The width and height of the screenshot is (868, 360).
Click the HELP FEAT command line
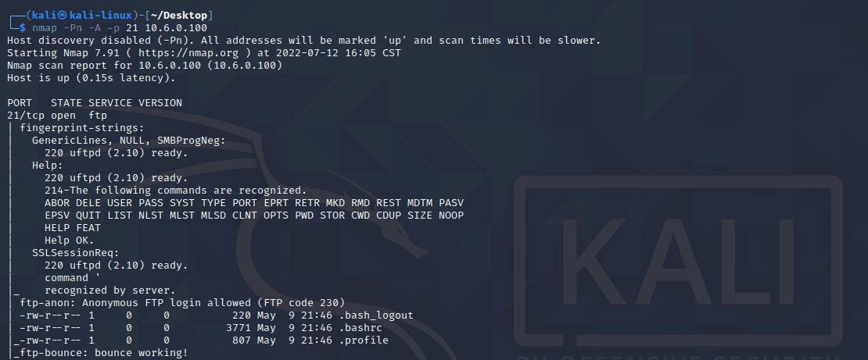pyautogui.click(x=73, y=228)
